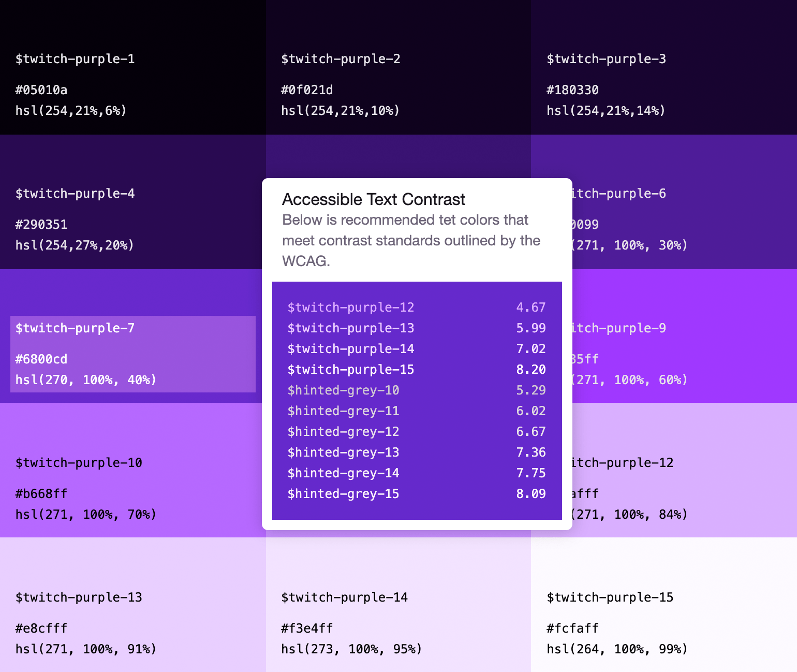This screenshot has height=672, width=797.
Task: Select $twitch-purple-12 row in contrast popup
Action: 417,308
